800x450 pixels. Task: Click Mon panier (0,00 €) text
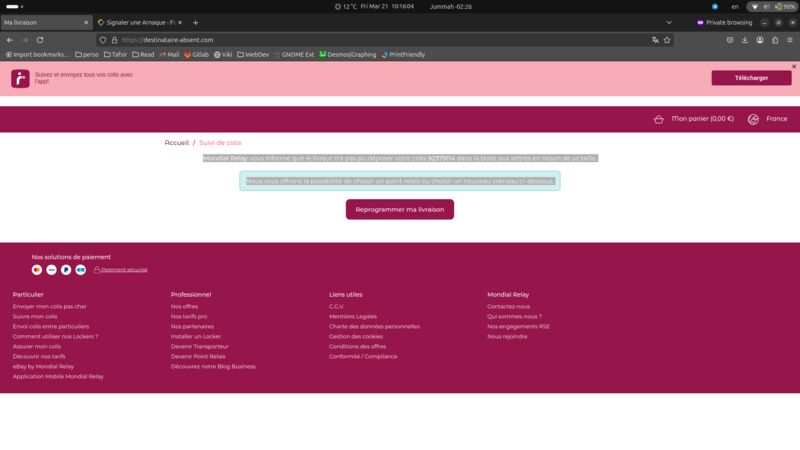pyautogui.click(x=703, y=119)
